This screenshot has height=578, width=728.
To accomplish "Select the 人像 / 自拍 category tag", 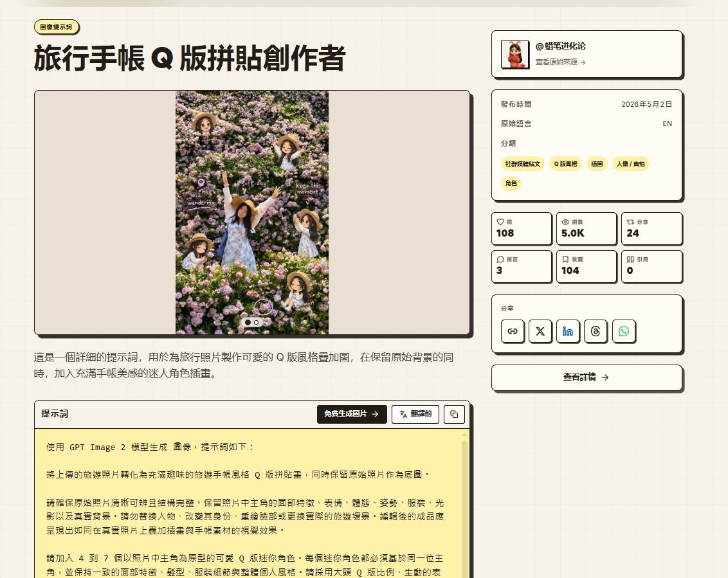I will (x=630, y=164).
